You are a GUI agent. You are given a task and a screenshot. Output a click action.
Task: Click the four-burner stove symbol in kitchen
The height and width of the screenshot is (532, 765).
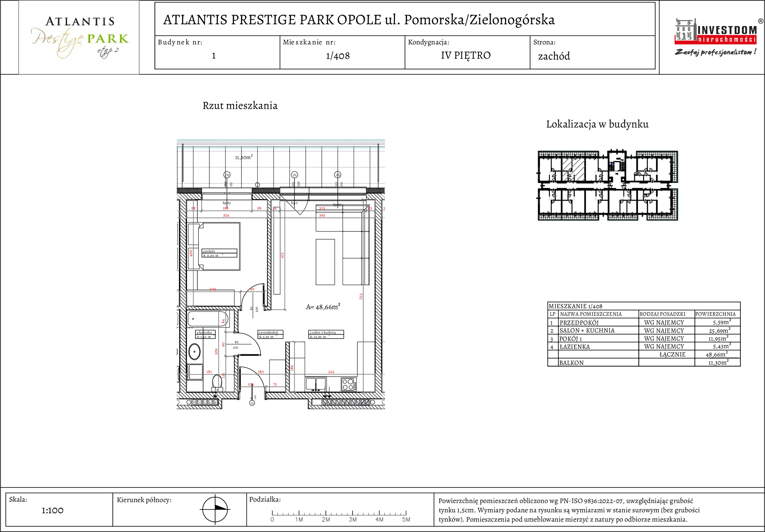coord(349,384)
